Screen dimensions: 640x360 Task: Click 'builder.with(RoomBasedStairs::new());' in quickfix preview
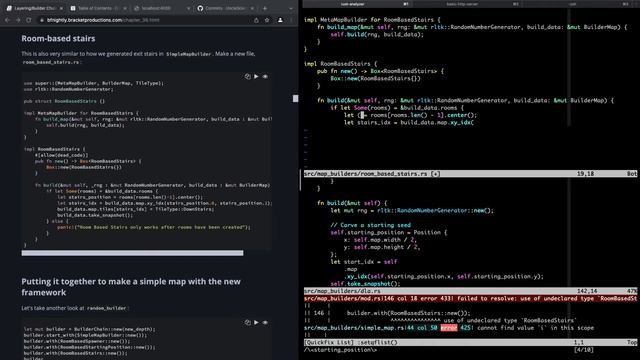click(x=409, y=313)
